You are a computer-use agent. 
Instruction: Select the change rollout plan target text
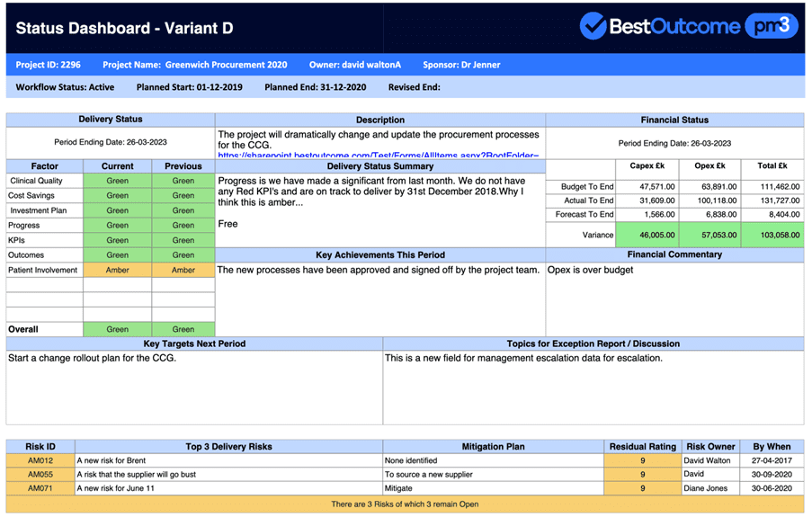click(93, 358)
